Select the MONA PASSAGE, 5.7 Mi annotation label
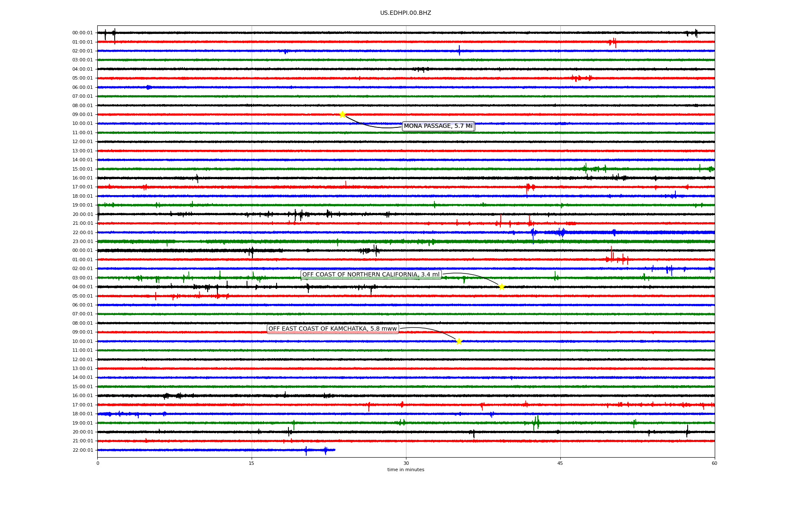Viewport: 812px width, 508px height. click(438, 126)
